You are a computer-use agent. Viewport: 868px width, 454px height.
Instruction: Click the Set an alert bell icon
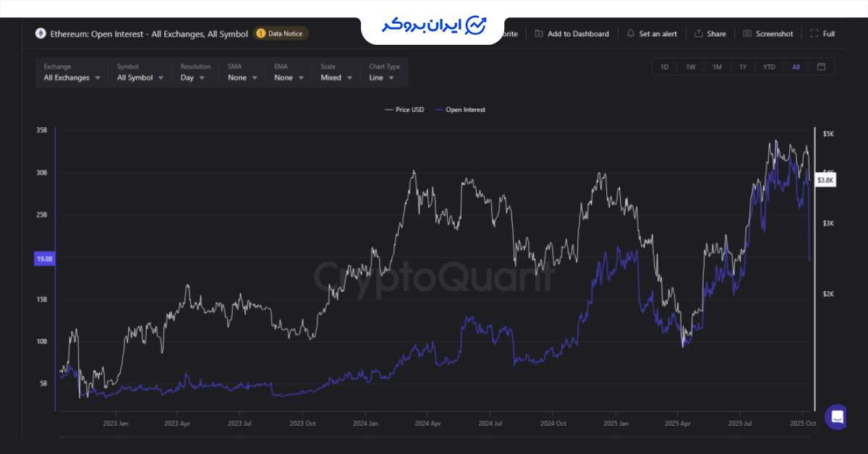631,34
